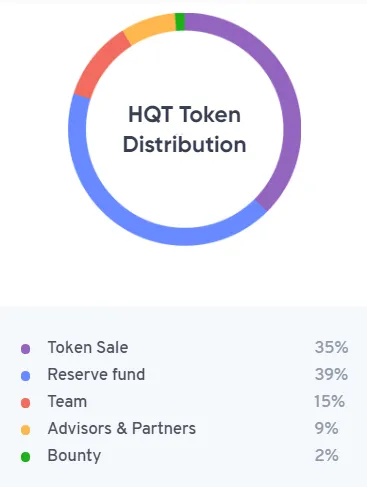Click the red Team legend dot
This screenshot has width=367, height=487.
pyautogui.click(x=26, y=403)
